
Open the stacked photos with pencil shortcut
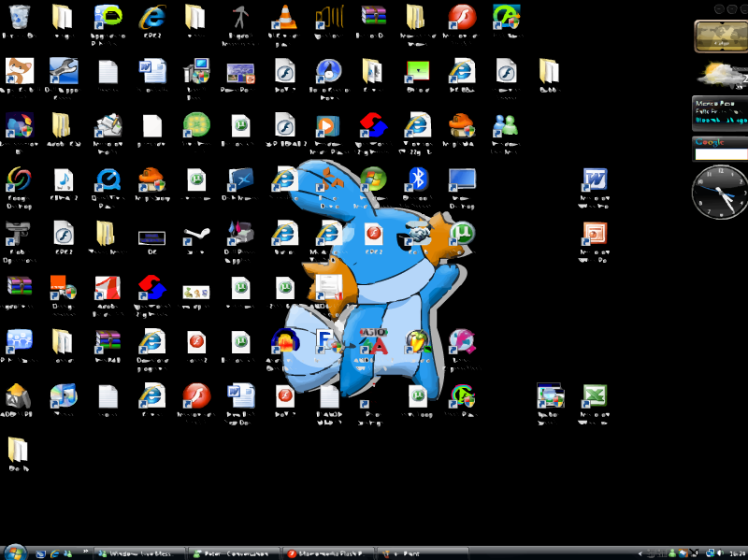(108, 126)
